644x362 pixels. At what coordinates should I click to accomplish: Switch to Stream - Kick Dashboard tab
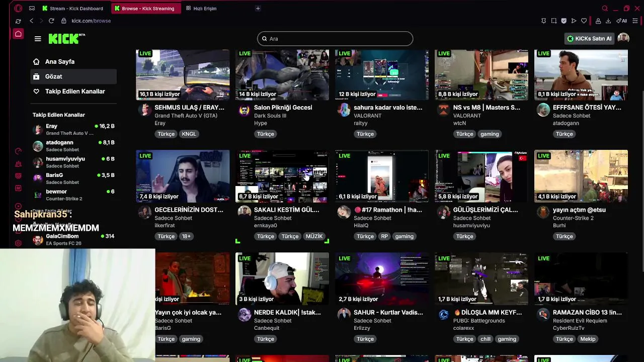pos(73,8)
